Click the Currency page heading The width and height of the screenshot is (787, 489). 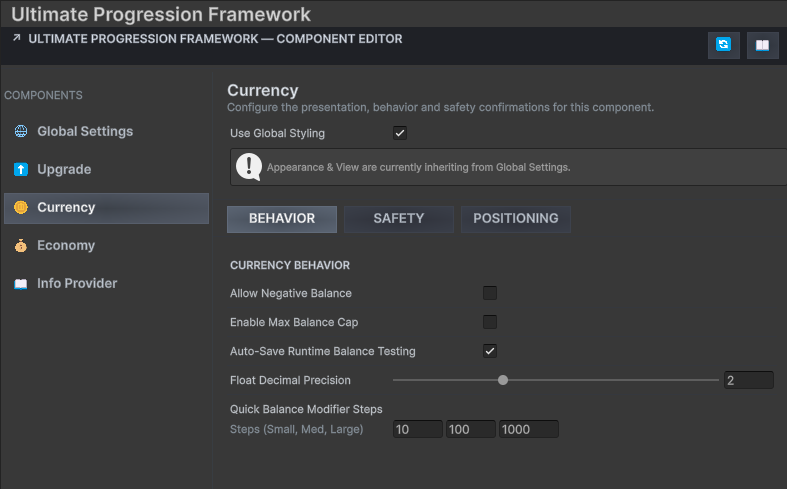click(x=263, y=90)
